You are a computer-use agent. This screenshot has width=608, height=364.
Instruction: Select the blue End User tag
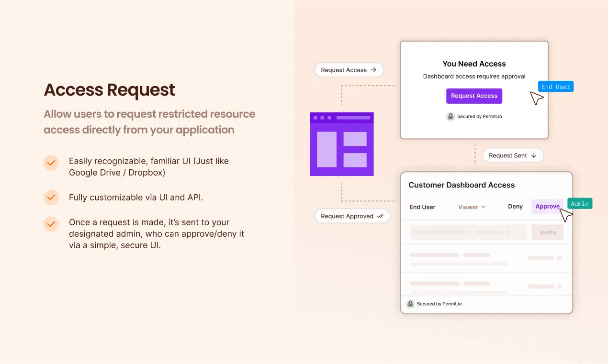coord(555,87)
